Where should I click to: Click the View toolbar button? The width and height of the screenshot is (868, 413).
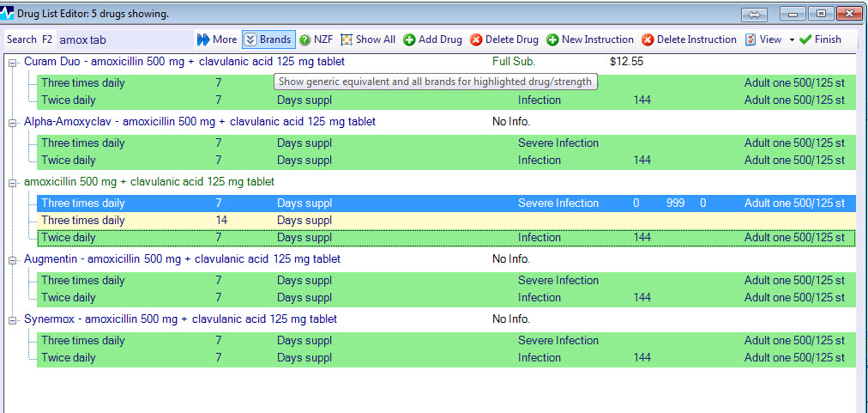(x=763, y=39)
